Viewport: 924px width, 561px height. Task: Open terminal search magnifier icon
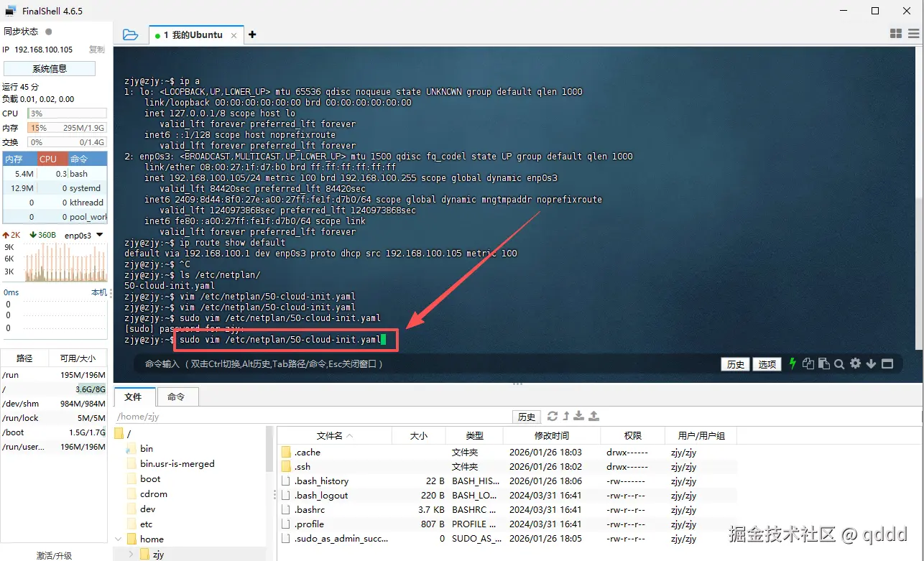pos(839,363)
